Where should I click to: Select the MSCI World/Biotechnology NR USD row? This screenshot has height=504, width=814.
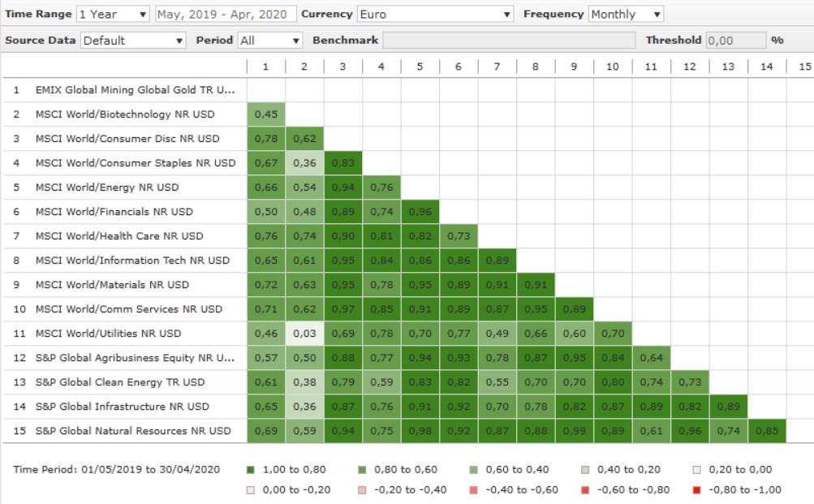coord(125,114)
